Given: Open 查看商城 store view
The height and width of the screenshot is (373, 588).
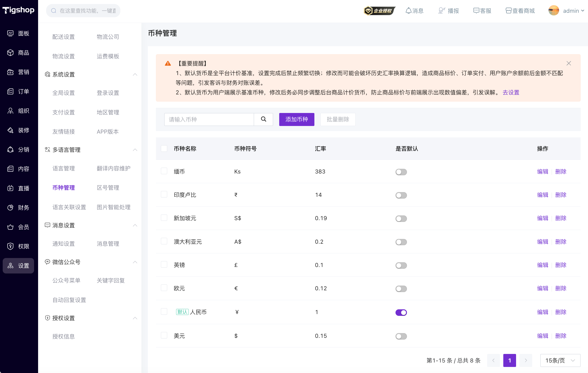Looking at the screenshot, I should [520, 11].
